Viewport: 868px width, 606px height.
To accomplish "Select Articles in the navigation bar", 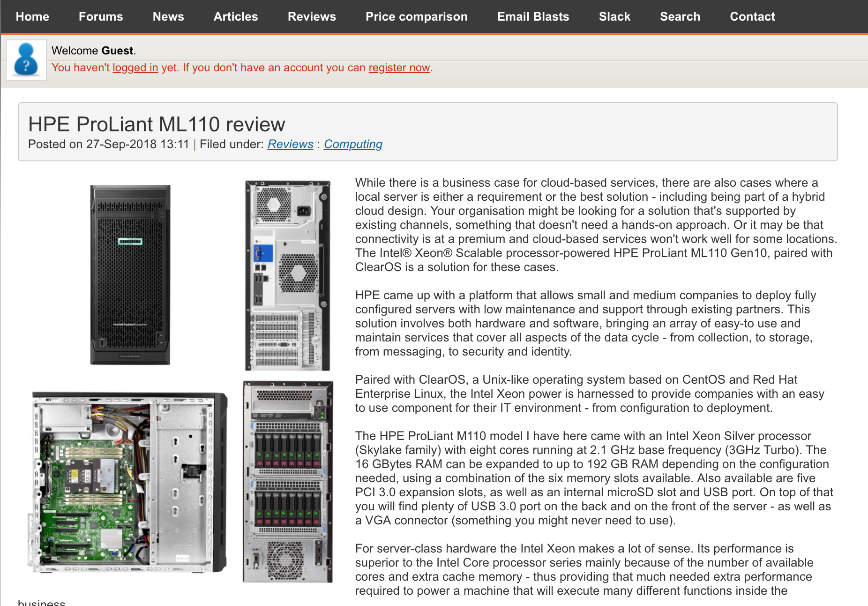I will coord(236,16).
